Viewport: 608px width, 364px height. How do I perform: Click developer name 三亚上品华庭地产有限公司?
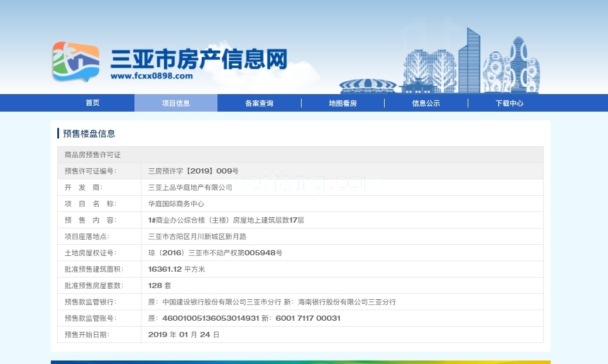click(x=190, y=187)
